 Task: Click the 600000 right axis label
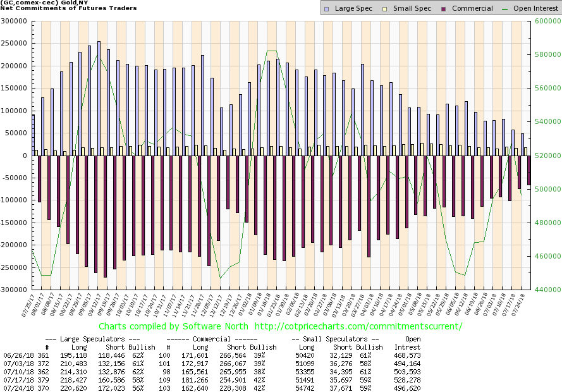pyautogui.click(x=543, y=21)
